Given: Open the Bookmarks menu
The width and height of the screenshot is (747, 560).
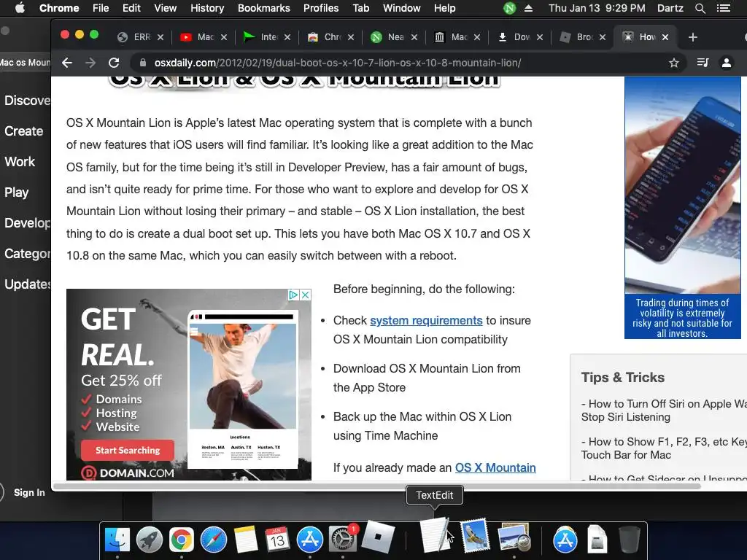Looking at the screenshot, I should (x=264, y=8).
